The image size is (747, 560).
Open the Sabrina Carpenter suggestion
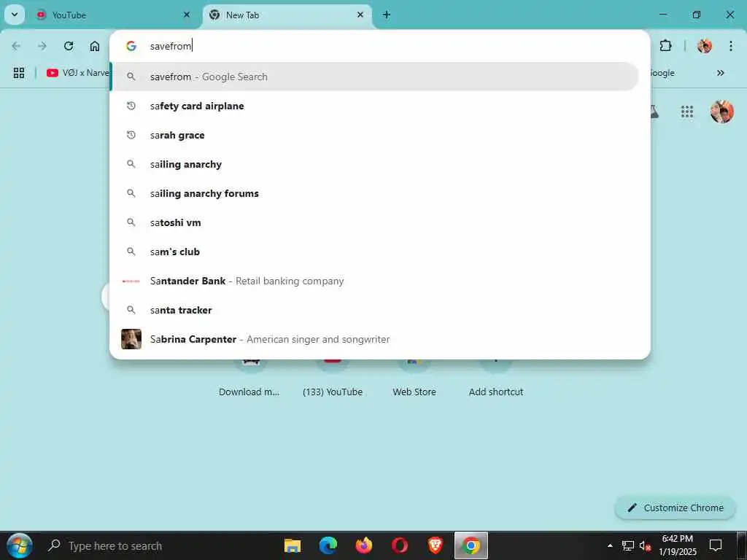(379, 339)
